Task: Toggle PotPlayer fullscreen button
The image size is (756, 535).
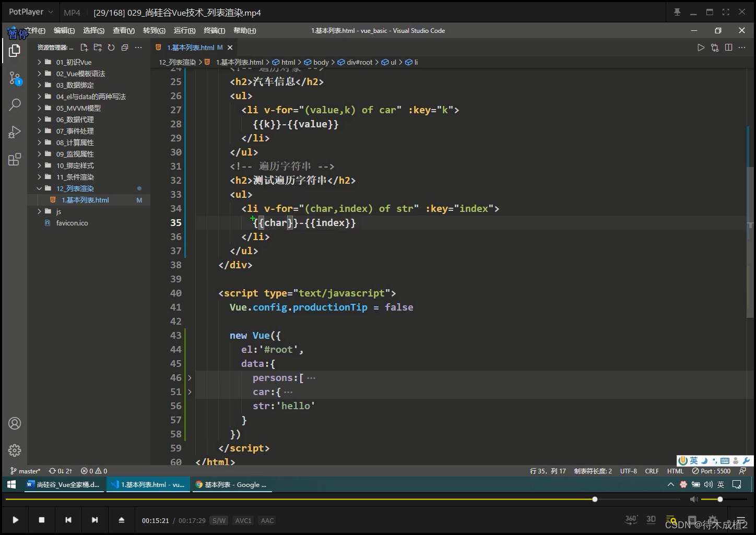Action: click(726, 12)
